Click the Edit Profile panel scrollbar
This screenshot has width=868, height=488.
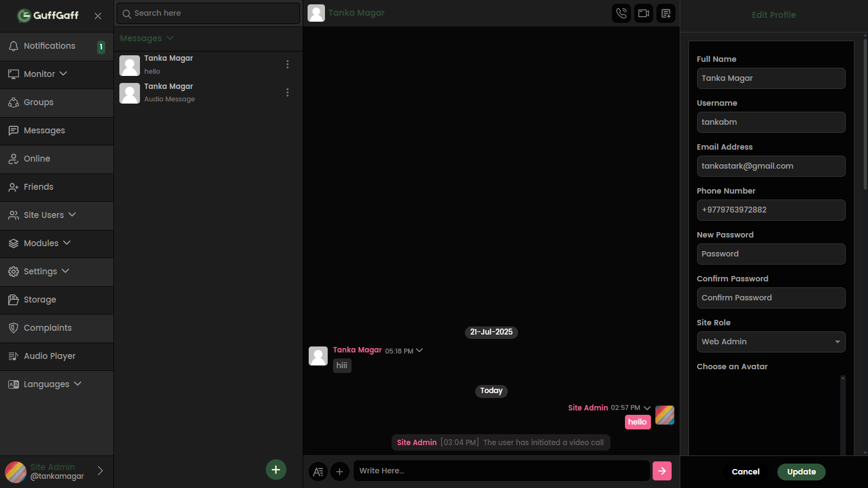click(865, 117)
